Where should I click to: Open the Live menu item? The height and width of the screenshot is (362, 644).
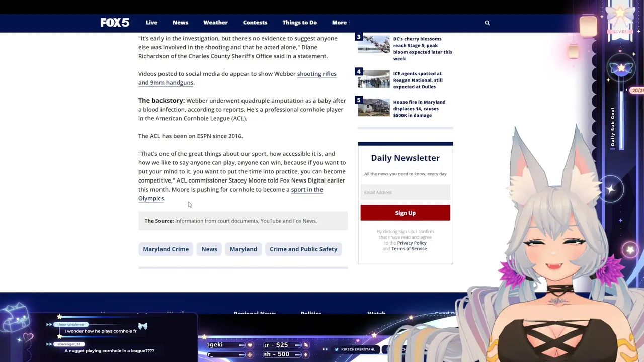pos(151,23)
